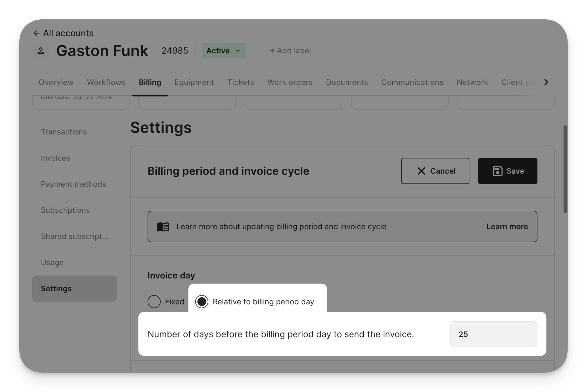Viewport: 587px width, 392px height.
Task: Select Relative to billing period day radio
Action: pyautogui.click(x=202, y=302)
